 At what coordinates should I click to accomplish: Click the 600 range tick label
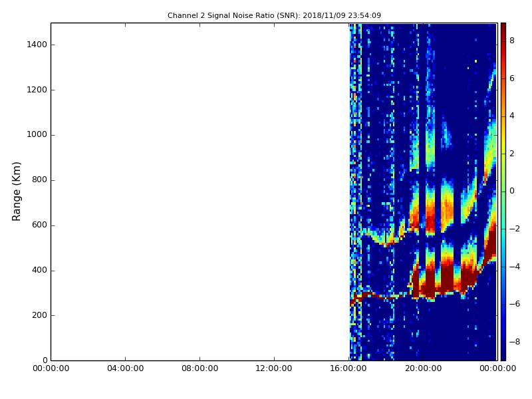point(39,225)
